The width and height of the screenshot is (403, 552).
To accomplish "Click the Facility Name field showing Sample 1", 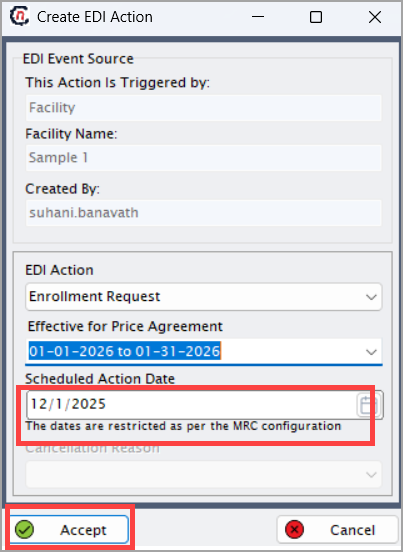I will [203, 158].
